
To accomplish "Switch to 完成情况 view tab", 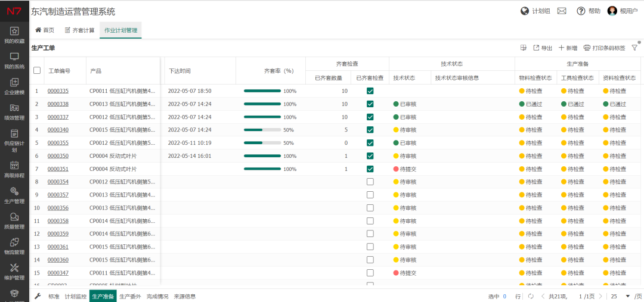I will (157, 296).
